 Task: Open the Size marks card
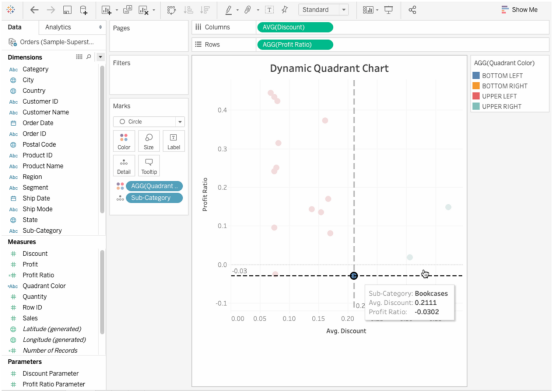149,141
